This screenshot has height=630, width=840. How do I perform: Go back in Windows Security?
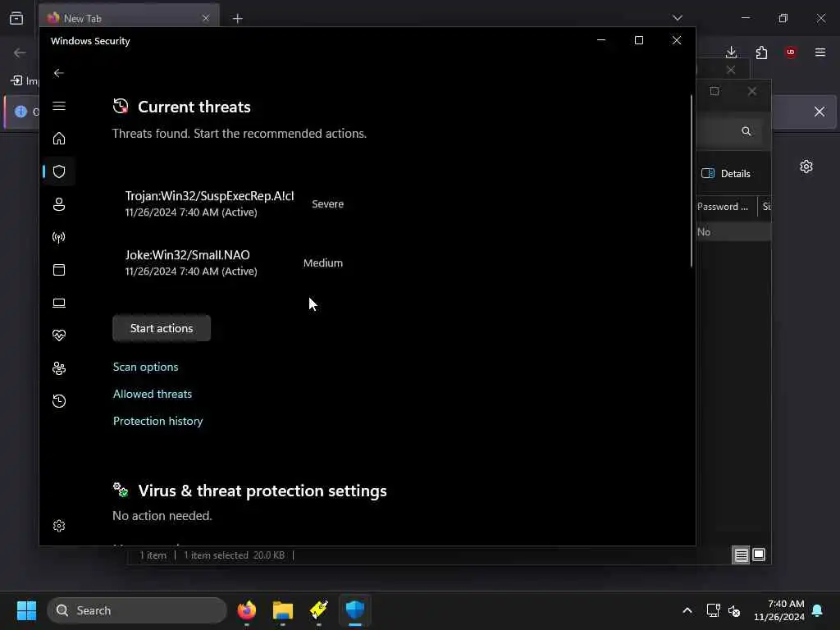point(59,73)
